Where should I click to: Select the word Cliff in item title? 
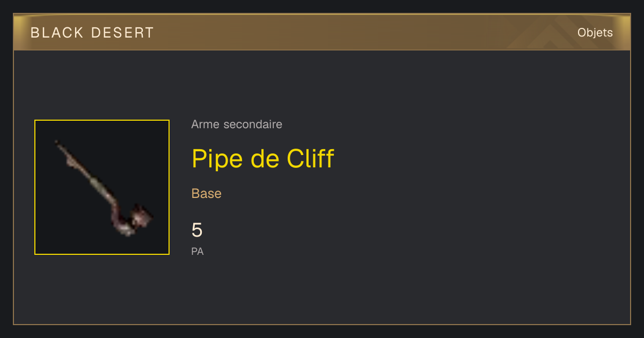[x=310, y=159]
